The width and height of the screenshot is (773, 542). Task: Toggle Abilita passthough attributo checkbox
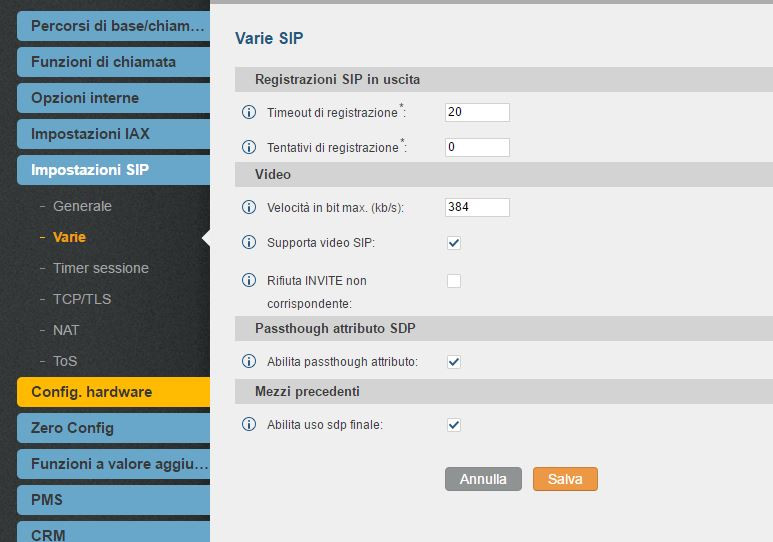click(454, 361)
